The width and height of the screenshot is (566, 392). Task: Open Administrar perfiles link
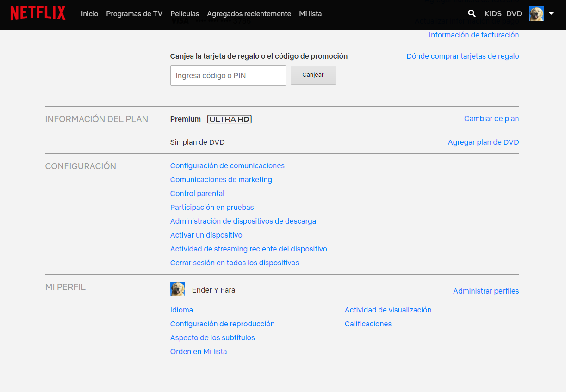pos(486,291)
